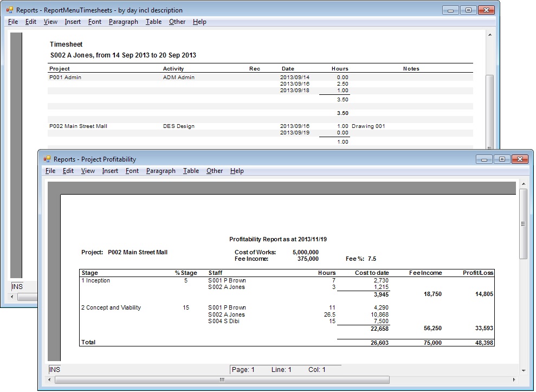
Task: Open the View menu in the Timesheet window
Action: coord(50,22)
